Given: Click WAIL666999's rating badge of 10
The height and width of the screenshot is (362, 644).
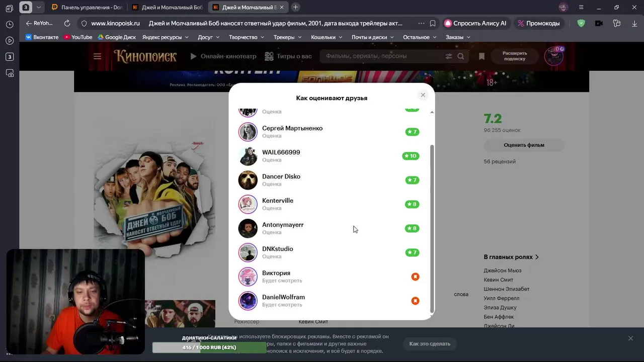Looking at the screenshot, I should 411,156.
